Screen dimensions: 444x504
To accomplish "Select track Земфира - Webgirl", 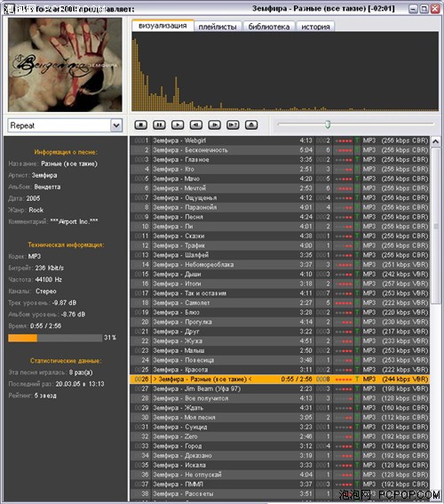I will point(280,140).
